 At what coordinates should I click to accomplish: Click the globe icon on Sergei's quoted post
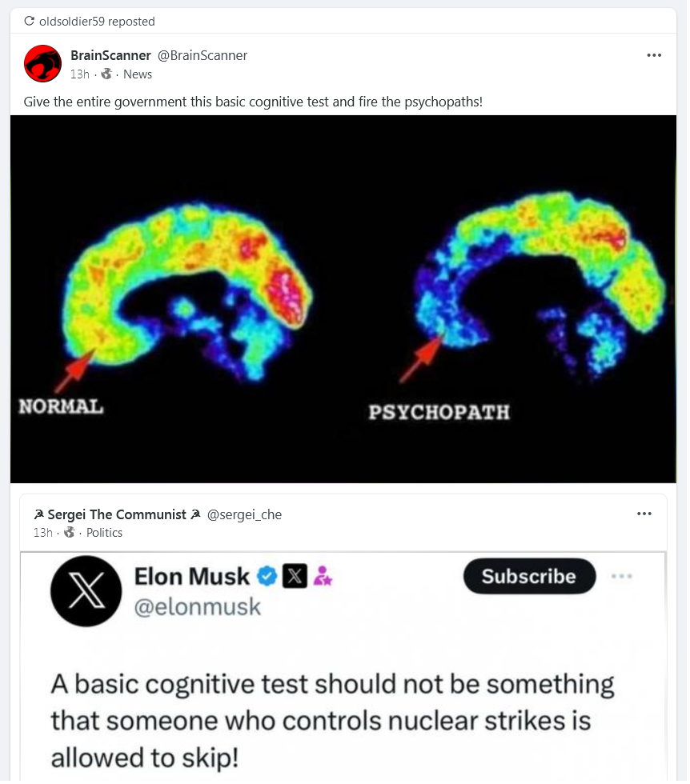[70, 532]
